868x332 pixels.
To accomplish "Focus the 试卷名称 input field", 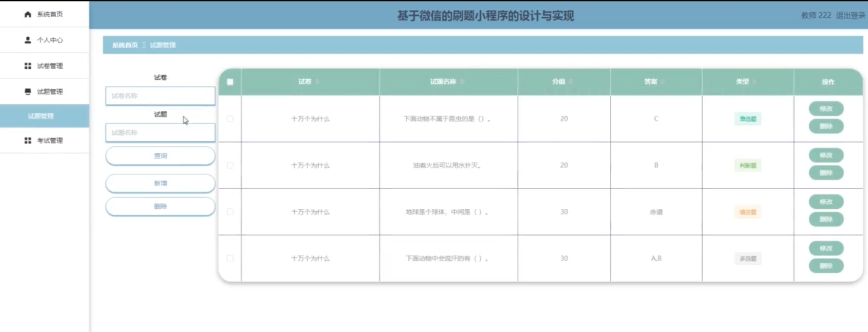I will (160, 96).
